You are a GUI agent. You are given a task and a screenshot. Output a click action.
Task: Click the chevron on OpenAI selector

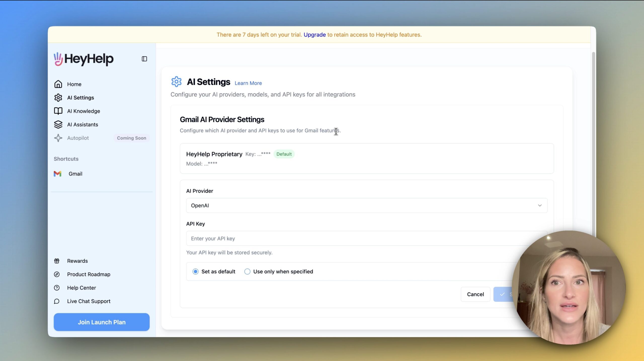click(x=540, y=205)
